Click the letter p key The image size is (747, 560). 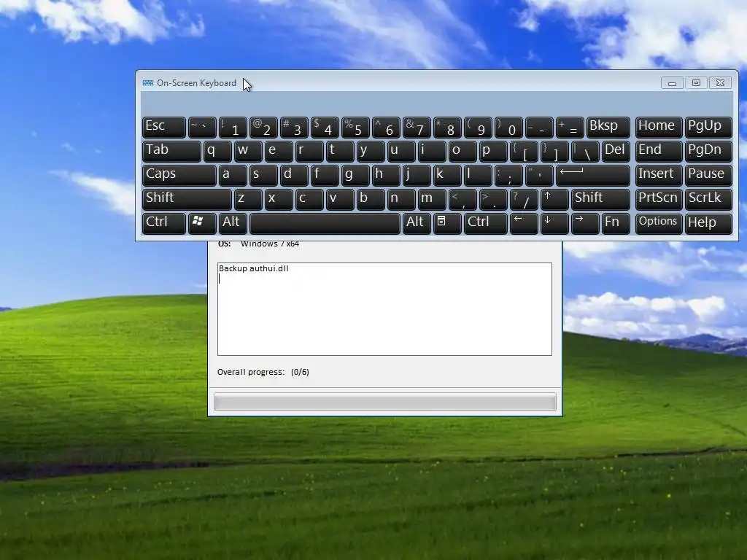(493, 151)
